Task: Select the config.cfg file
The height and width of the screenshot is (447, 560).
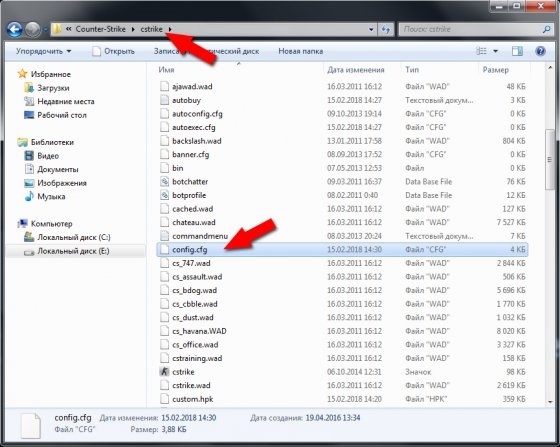Action: 342,250
